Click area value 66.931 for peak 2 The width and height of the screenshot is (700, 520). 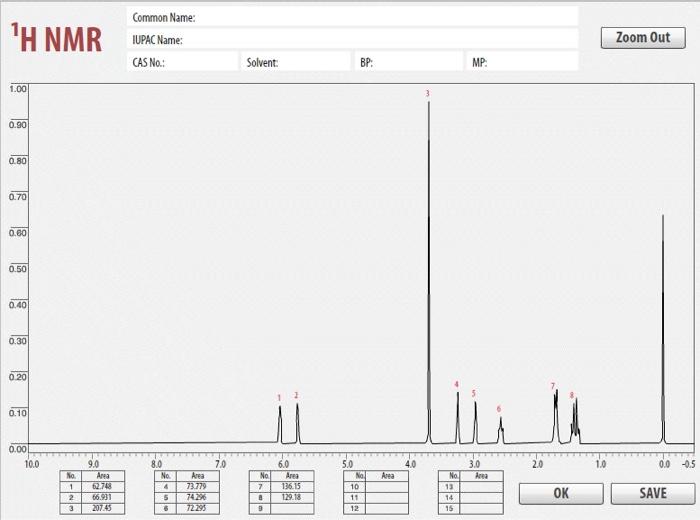pos(103,497)
